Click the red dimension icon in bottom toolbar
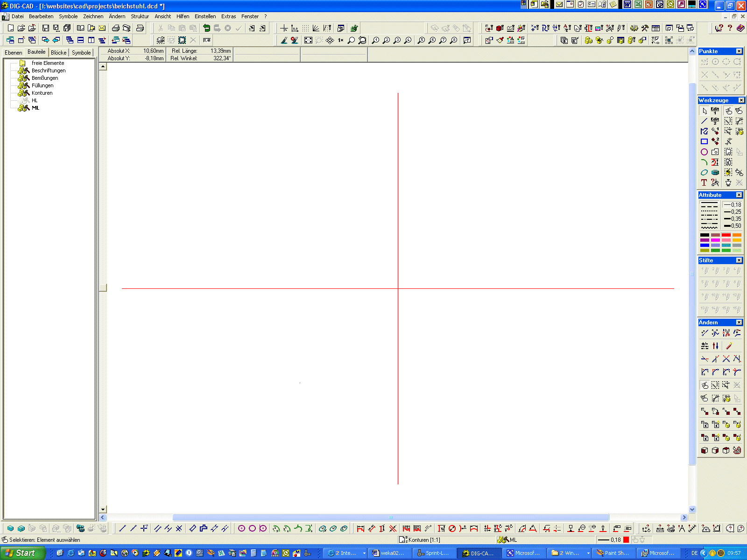Screen dimensions: 747x560 [360, 528]
